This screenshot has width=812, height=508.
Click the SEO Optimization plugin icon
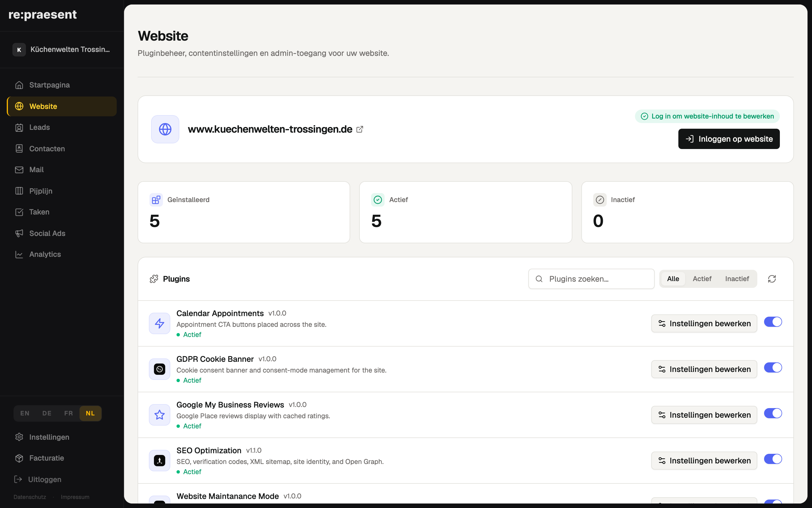(x=160, y=461)
